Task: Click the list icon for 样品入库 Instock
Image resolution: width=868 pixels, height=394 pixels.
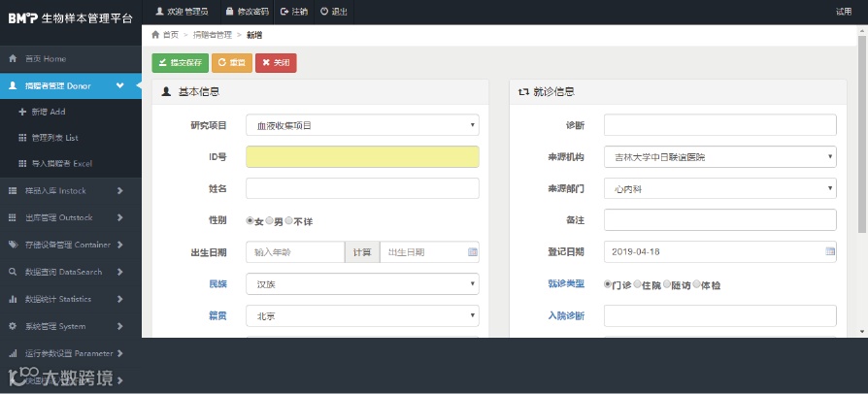Action: point(13,191)
